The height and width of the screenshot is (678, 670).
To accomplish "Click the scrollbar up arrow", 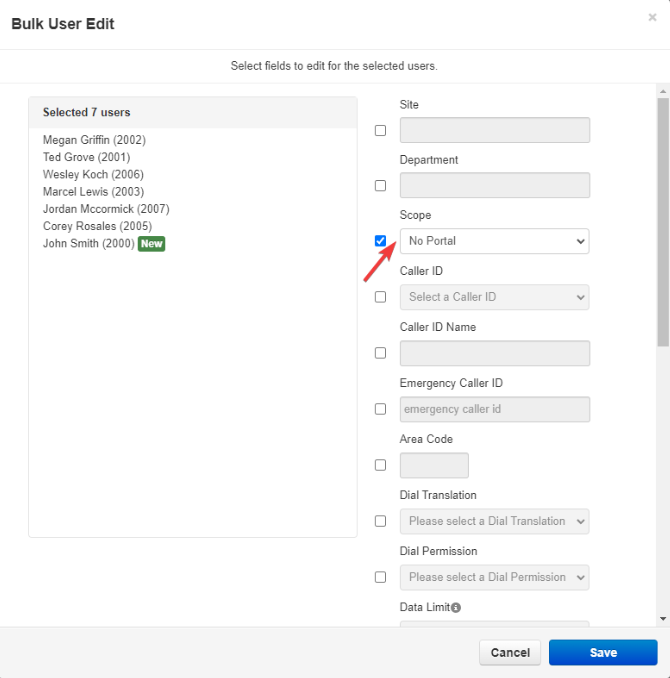I will point(663,91).
